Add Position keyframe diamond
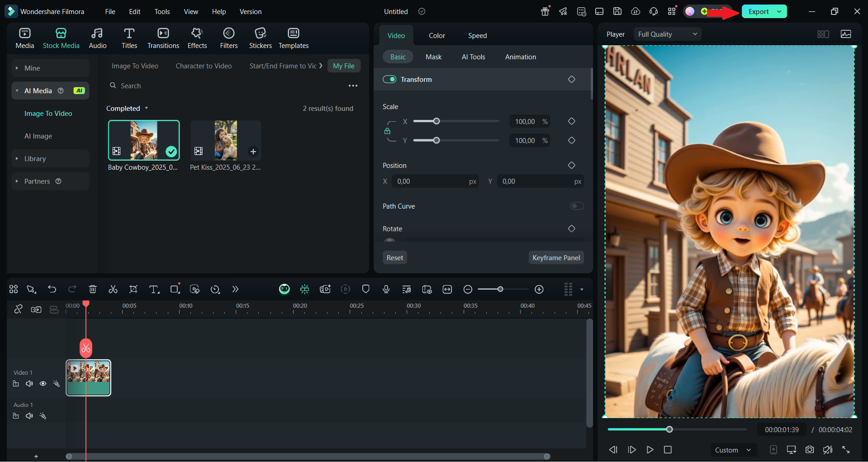868x462 pixels. [x=572, y=165]
